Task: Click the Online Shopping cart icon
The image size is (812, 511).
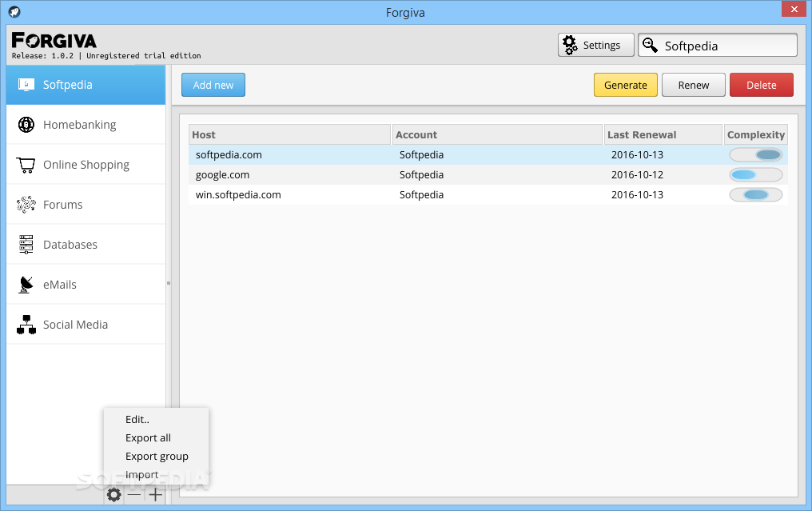Action: coord(26,165)
